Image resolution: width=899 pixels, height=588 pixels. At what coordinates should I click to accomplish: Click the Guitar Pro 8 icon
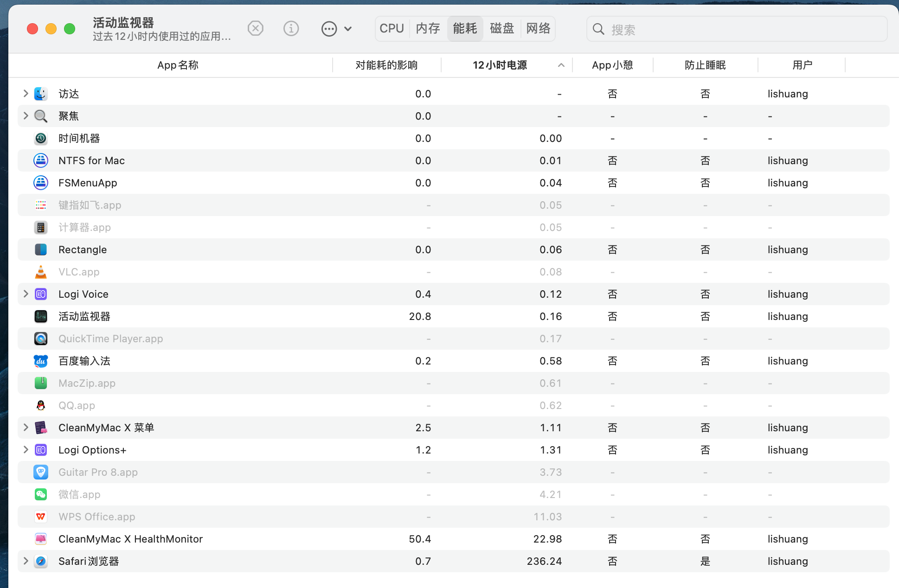coord(41,472)
